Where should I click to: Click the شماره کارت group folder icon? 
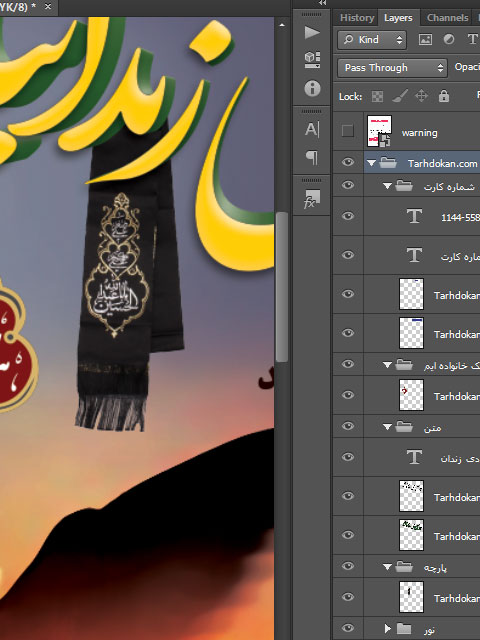coord(404,186)
